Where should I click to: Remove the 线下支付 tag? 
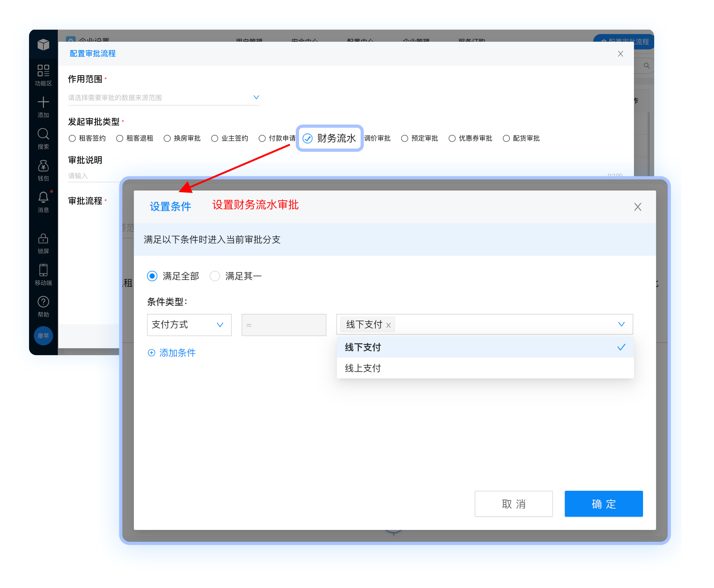point(388,326)
